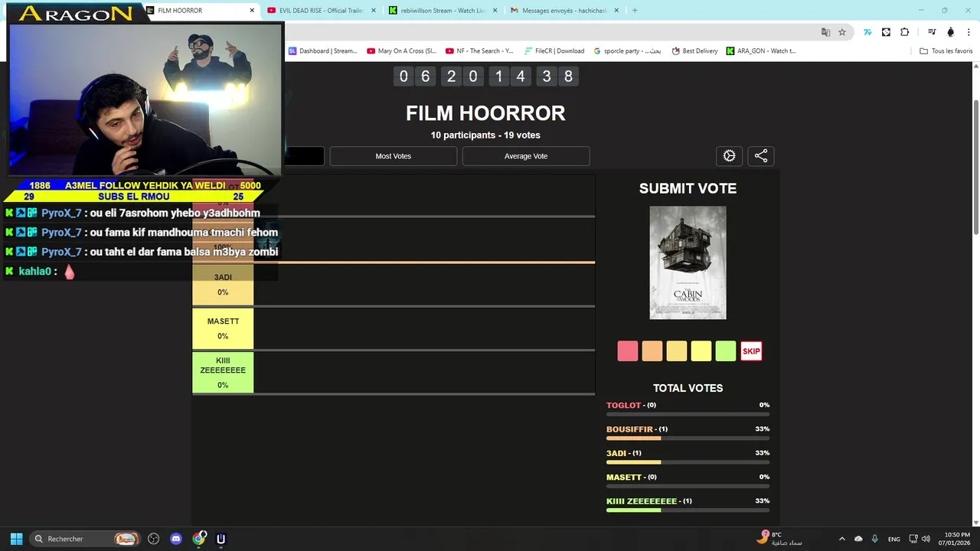This screenshot has height=551, width=980.
Task: Click the TOGLOT total votes row
Action: (x=688, y=409)
